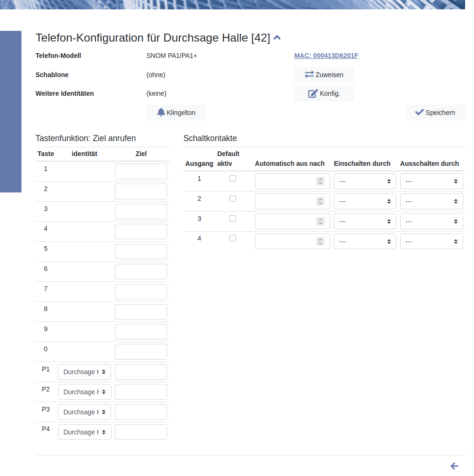Click the Zuweisen button with swap arrows
Image resolution: width=474 pixels, height=476 pixels.
pyautogui.click(x=324, y=75)
